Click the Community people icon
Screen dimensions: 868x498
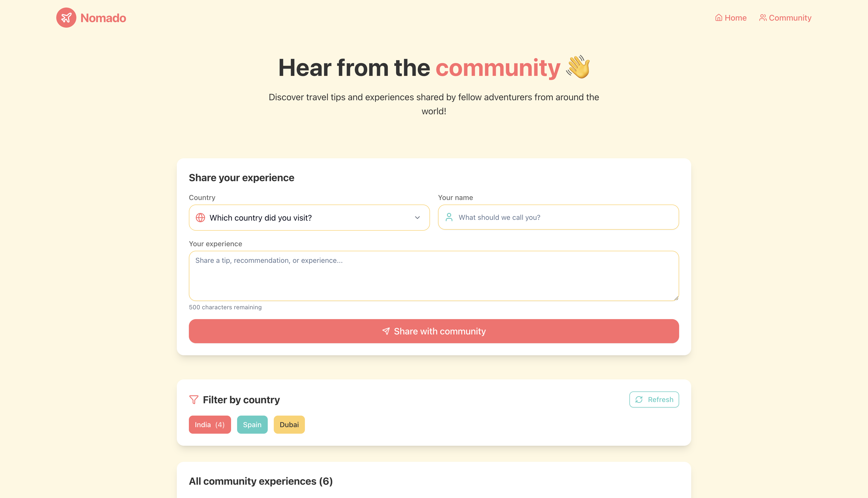(x=763, y=18)
